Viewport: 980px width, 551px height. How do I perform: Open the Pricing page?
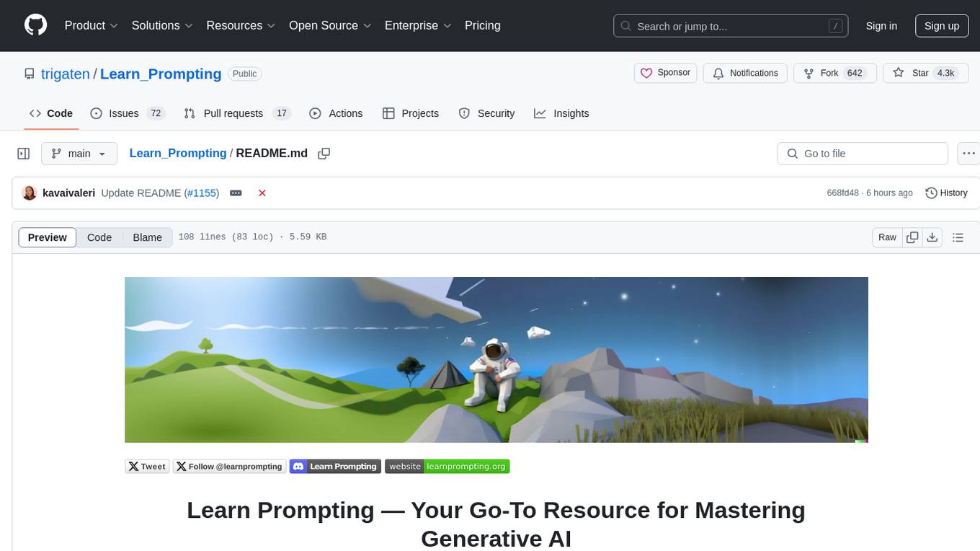tap(483, 25)
